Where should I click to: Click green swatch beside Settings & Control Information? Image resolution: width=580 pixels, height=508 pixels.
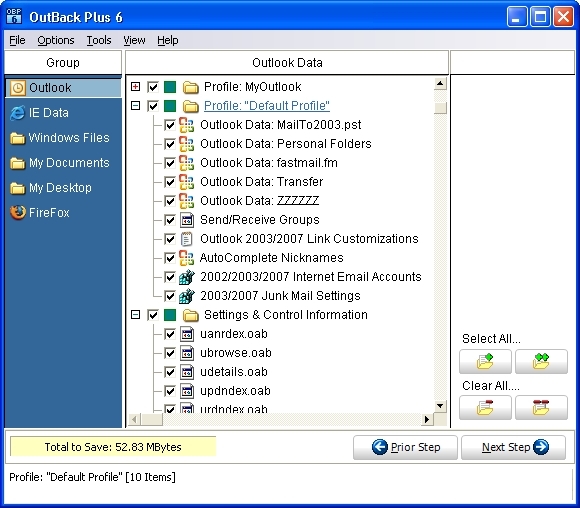(170, 315)
